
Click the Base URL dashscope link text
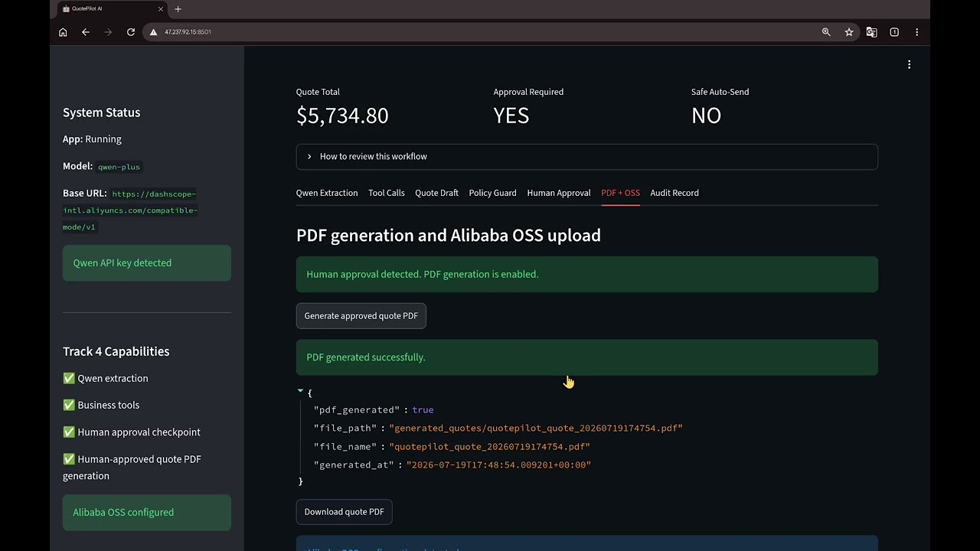click(130, 210)
